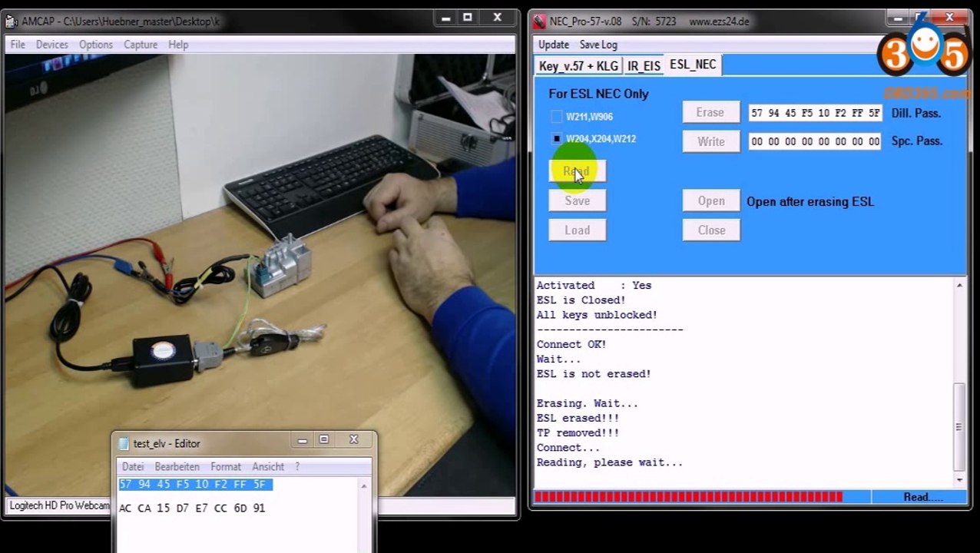Click the Editor scroll up arrow
Screen dimensions: 980x553
(364, 485)
